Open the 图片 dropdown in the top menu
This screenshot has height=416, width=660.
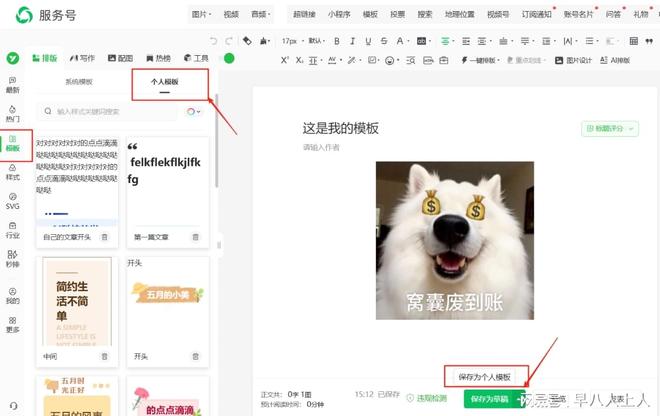pos(201,14)
